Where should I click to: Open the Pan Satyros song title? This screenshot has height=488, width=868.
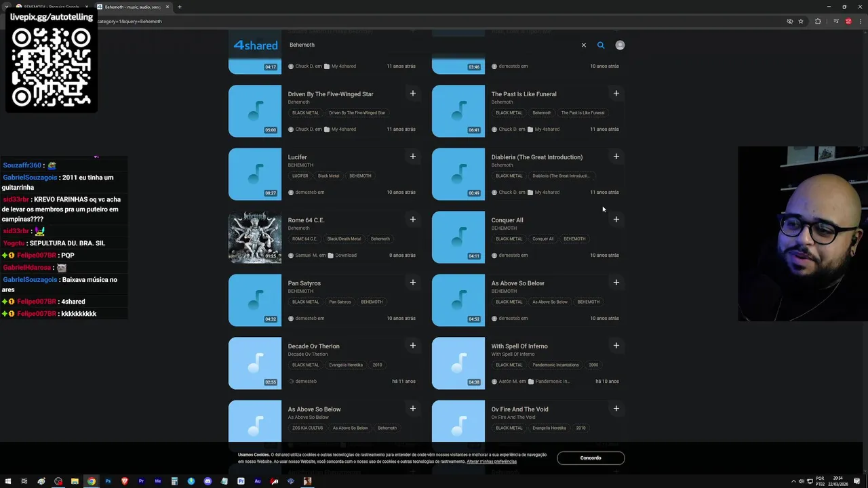click(x=304, y=283)
